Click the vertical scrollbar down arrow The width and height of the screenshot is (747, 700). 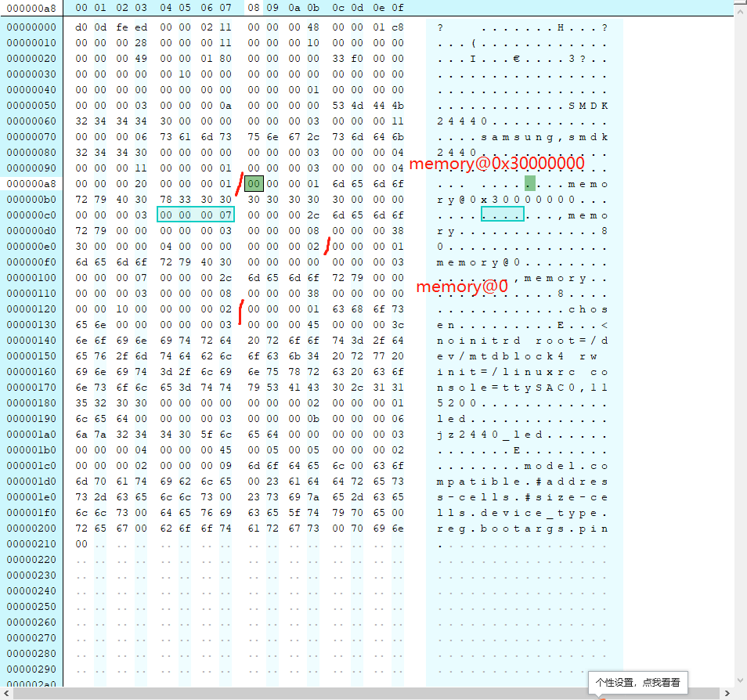pos(740,680)
